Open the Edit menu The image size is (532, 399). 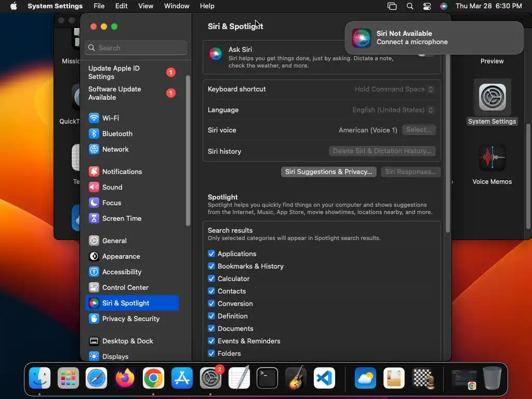tap(121, 6)
